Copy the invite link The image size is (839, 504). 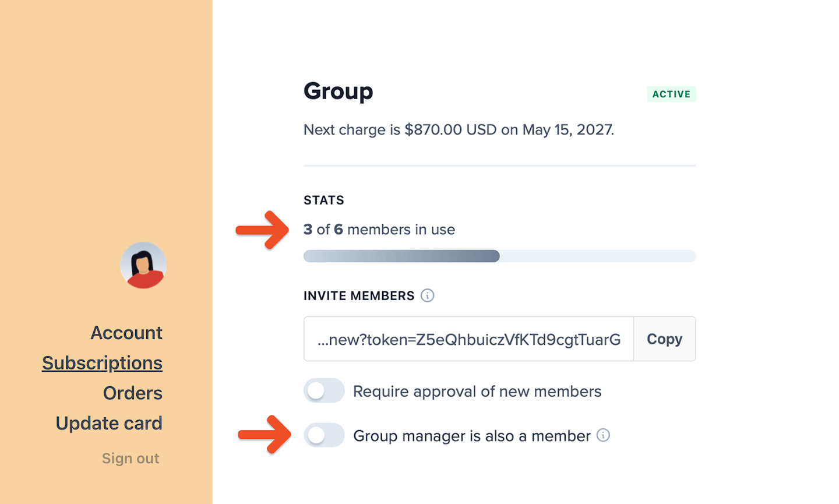pyautogui.click(x=664, y=339)
